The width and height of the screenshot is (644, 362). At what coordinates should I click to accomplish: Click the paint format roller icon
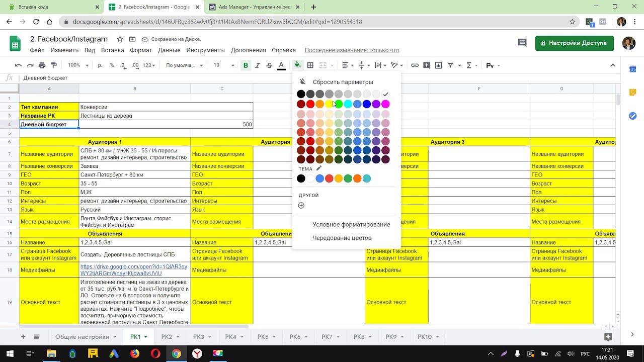tap(54, 65)
